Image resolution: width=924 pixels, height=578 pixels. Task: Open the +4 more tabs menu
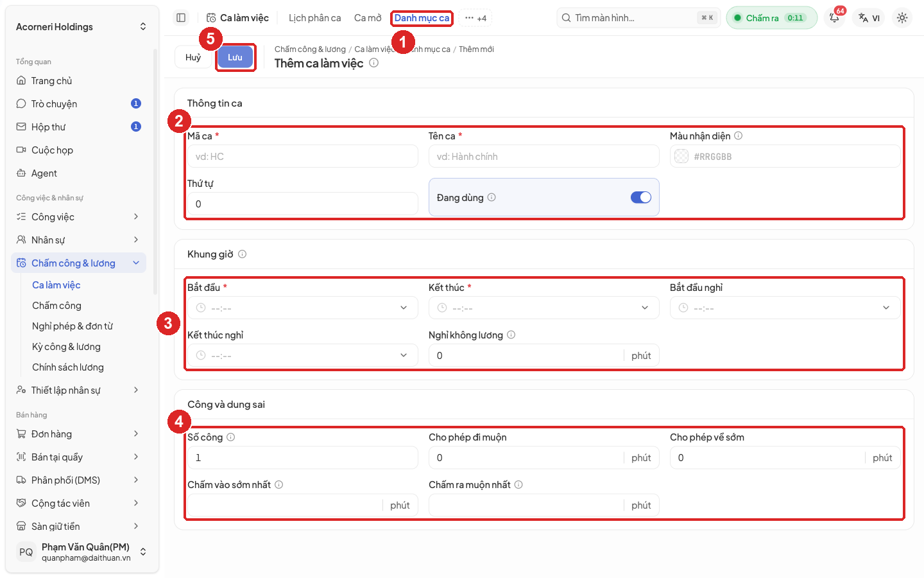point(475,18)
